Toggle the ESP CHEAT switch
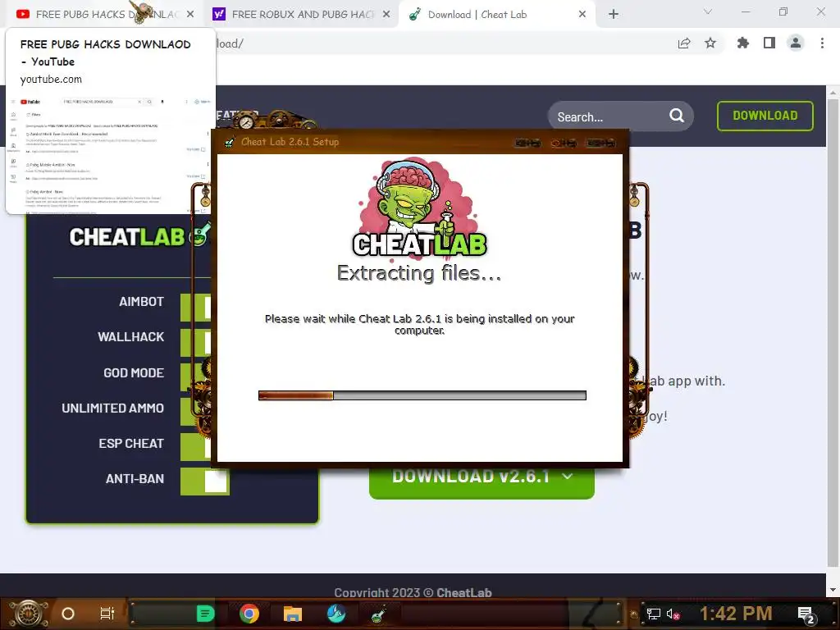Viewport: 840px width, 630px height. [196, 447]
